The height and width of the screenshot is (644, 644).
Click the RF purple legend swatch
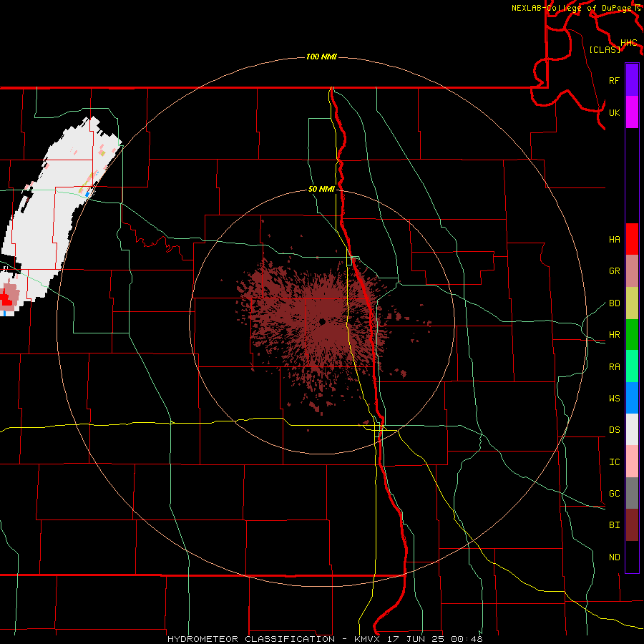click(632, 80)
